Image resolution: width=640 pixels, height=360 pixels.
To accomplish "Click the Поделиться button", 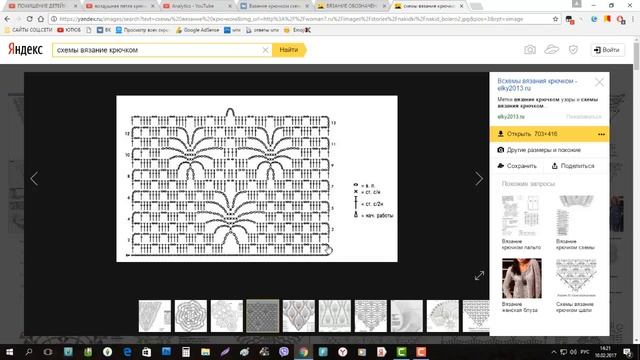I will click(573, 166).
